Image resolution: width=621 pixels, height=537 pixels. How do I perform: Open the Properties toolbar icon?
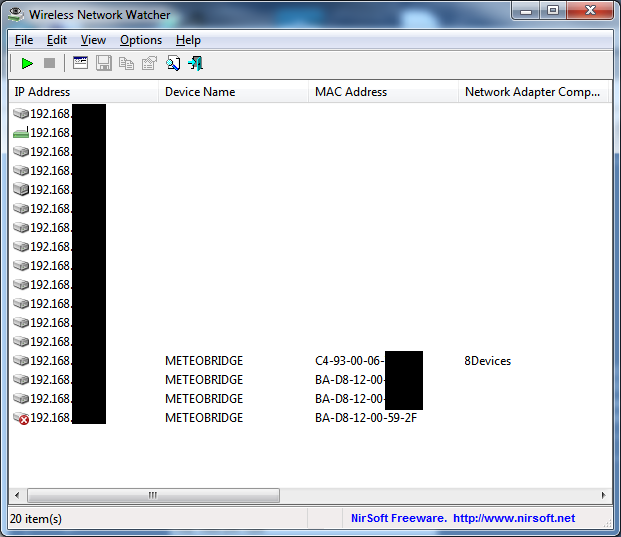coord(149,63)
